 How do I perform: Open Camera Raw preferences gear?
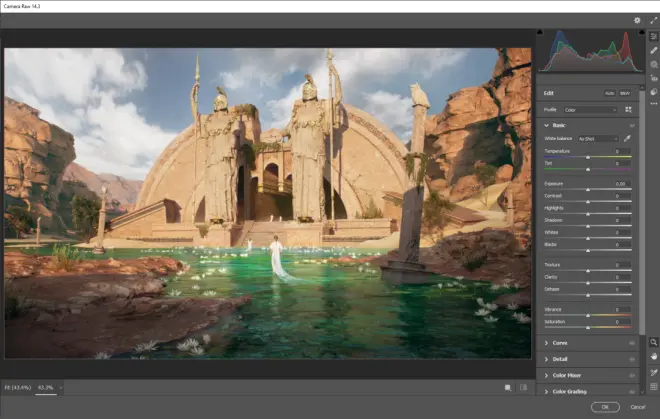[x=637, y=20]
